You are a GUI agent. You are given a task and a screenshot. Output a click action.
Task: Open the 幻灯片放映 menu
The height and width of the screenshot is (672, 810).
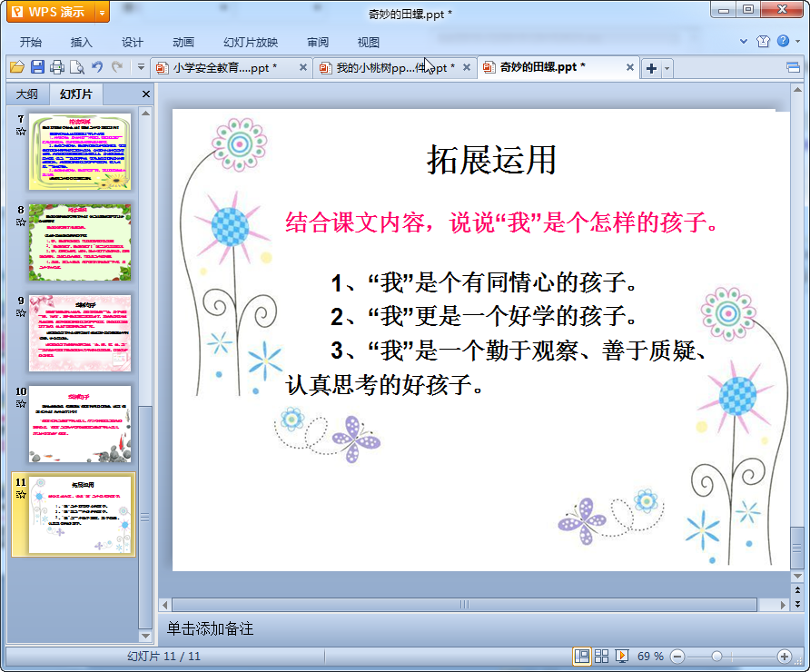(x=251, y=43)
